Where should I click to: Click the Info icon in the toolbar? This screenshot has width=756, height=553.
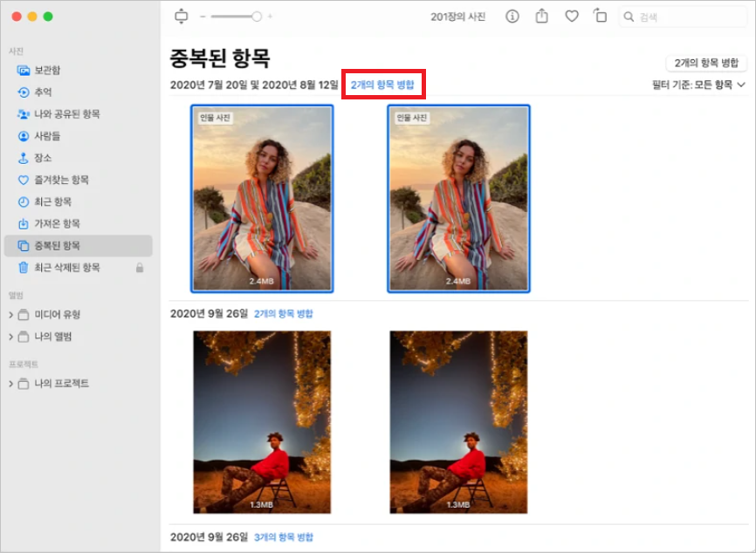point(512,16)
